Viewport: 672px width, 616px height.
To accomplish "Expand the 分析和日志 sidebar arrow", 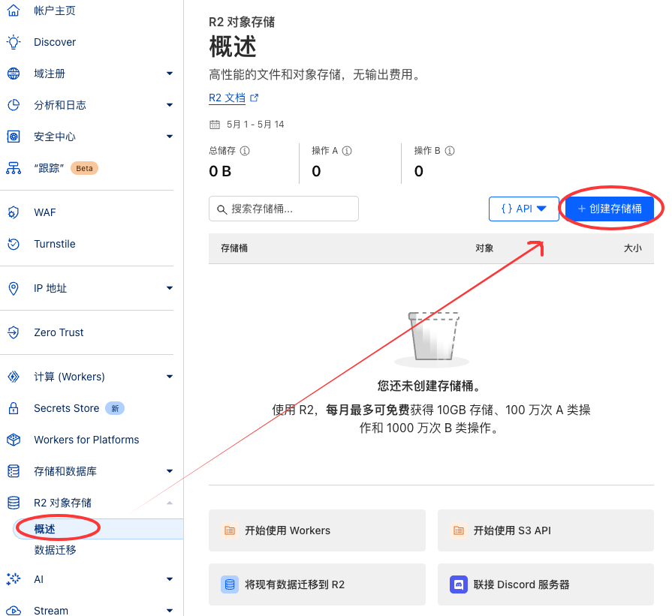I will pos(170,105).
